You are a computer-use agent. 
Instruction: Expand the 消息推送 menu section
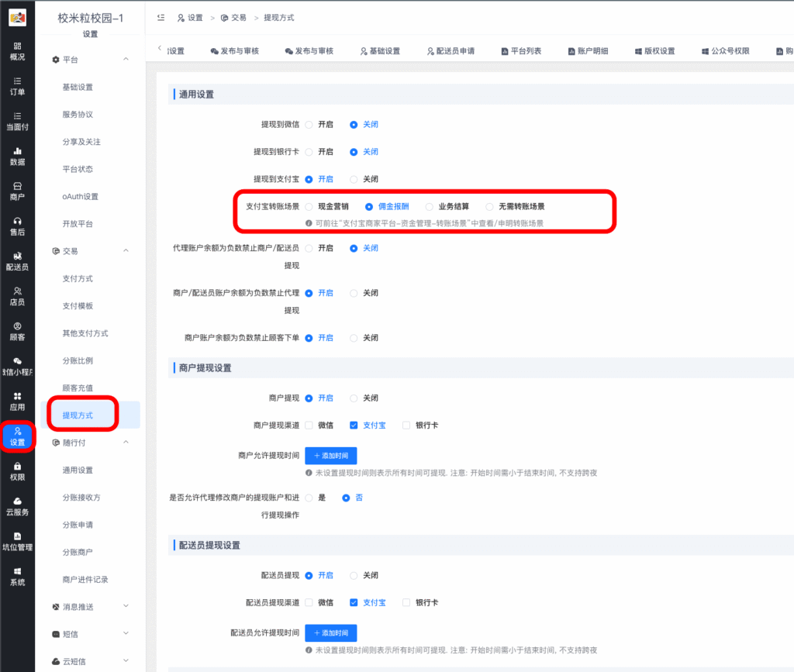[x=126, y=606]
